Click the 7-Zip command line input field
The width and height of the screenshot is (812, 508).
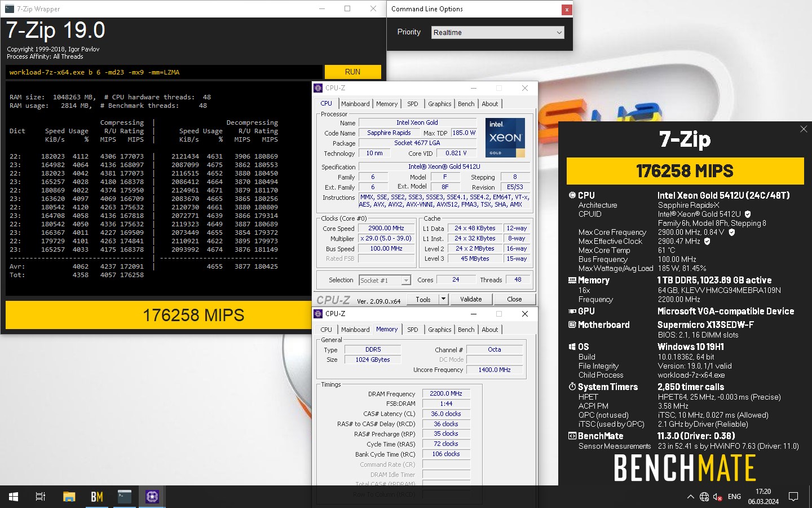click(164, 72)
